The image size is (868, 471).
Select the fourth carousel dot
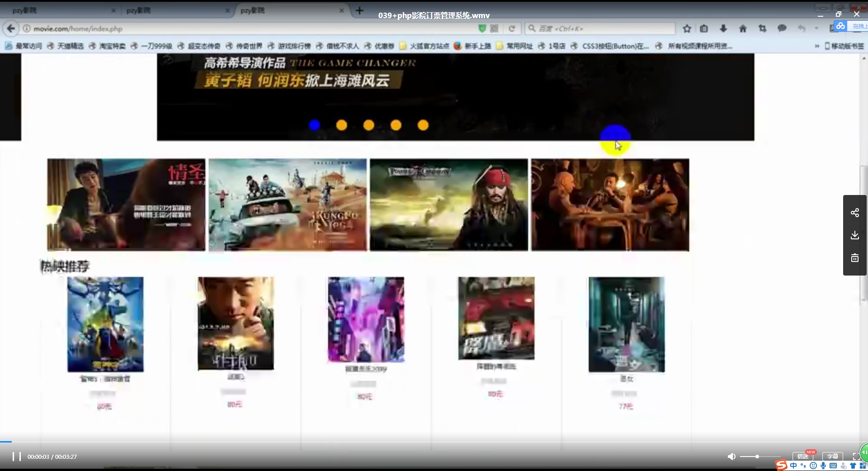coord(396,125)
